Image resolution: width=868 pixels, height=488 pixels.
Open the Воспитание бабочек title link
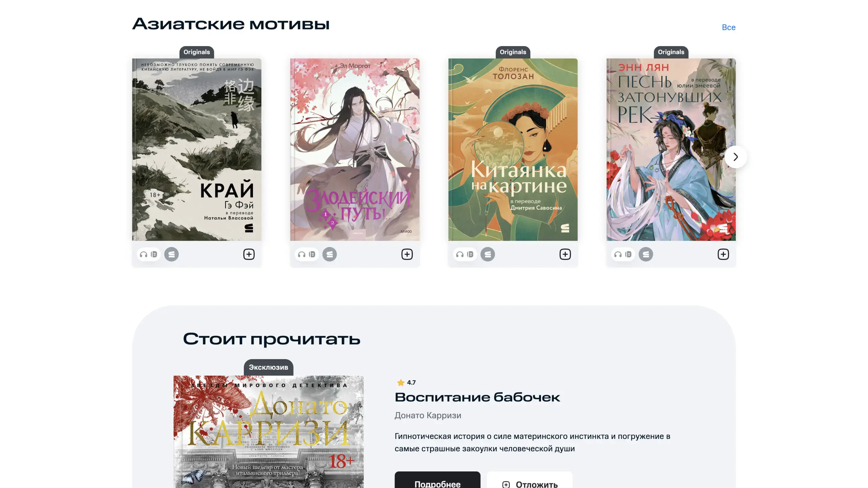pos(477,397)
